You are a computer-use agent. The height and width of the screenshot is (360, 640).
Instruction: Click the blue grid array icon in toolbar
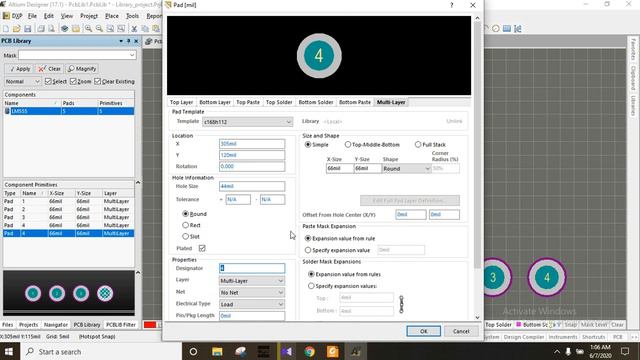click(x=507, y=29)
